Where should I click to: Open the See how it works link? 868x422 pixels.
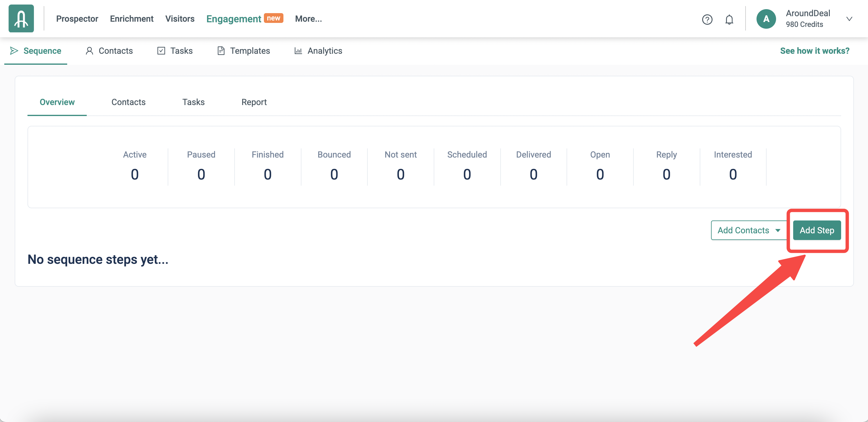tap(815, 51)
